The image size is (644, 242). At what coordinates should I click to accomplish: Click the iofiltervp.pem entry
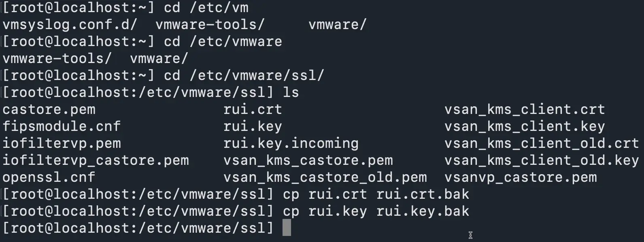click(x=62, y=143)
